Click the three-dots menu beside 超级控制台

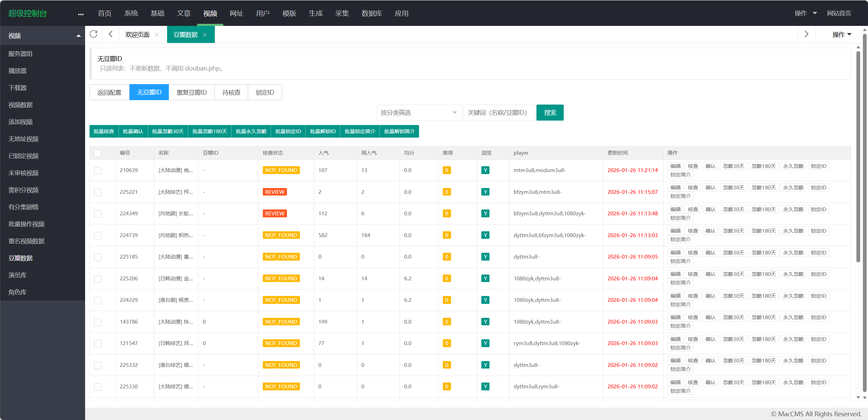coord(81,14)
